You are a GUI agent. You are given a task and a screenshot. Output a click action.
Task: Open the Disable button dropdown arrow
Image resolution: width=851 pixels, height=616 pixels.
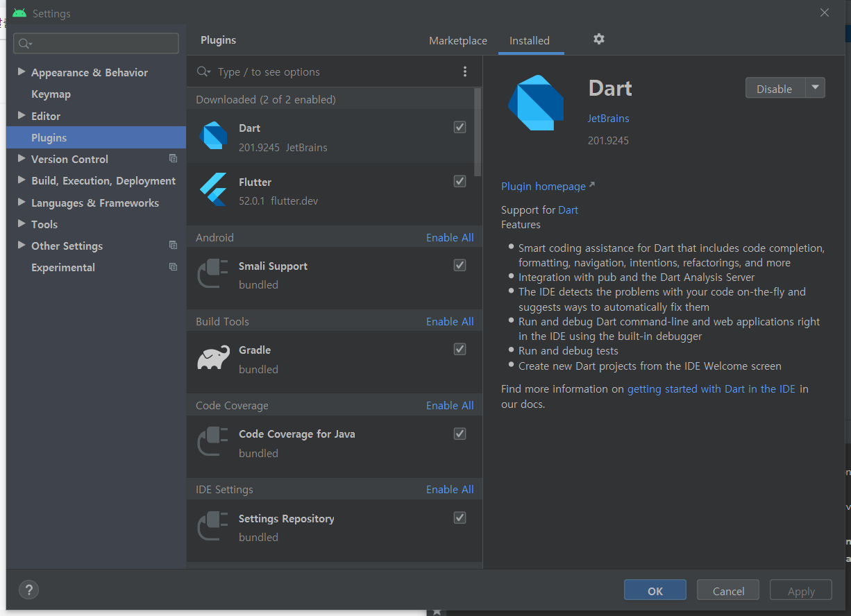pos(816,88)
